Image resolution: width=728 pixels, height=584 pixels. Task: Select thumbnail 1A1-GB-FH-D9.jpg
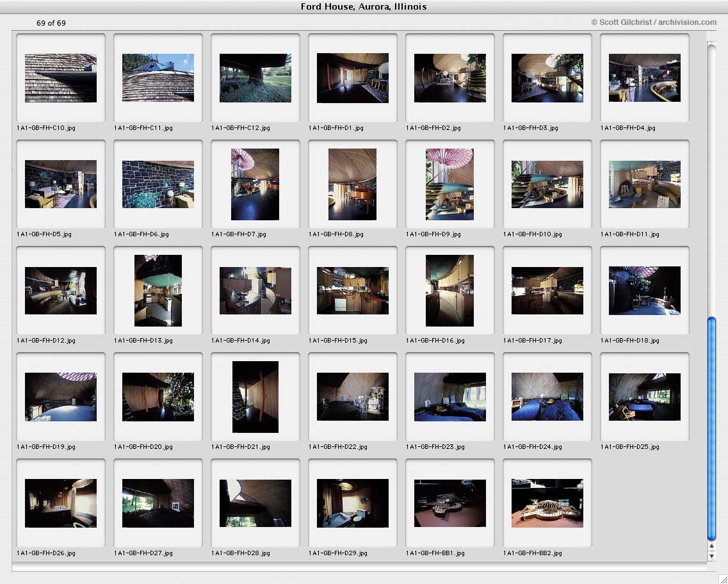coord(450,184)
